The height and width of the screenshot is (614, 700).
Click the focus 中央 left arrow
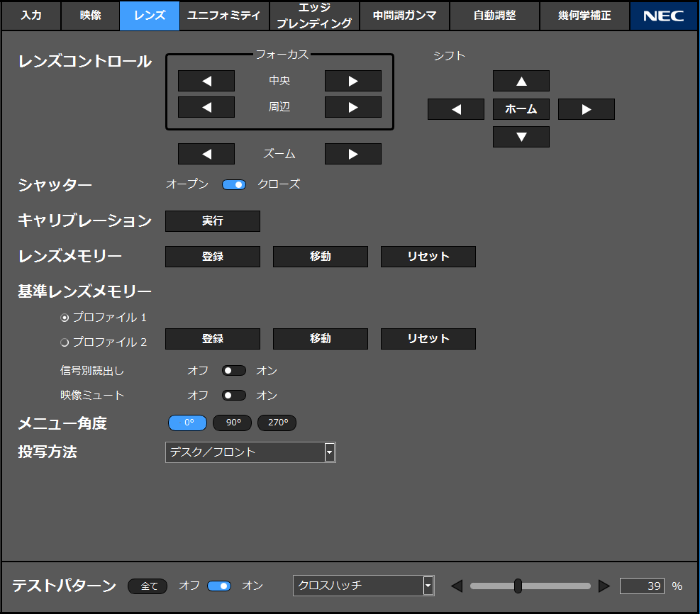point(206,81)
